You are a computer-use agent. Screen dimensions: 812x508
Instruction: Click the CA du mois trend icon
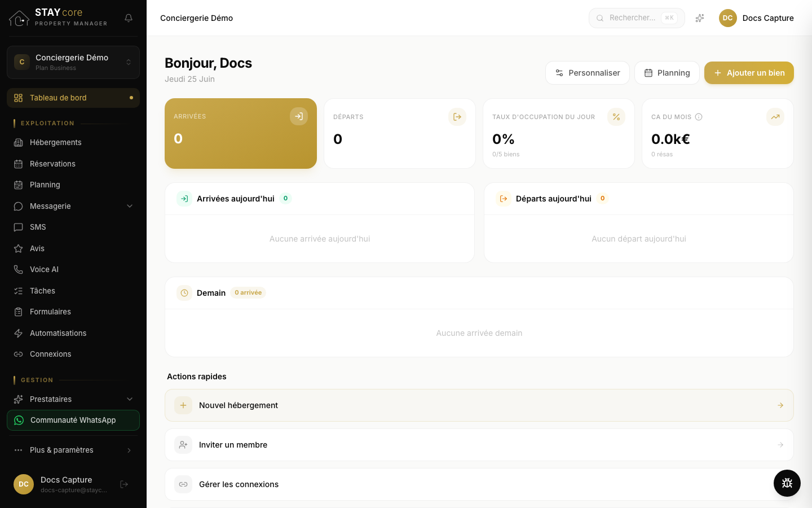pos(775,117)
